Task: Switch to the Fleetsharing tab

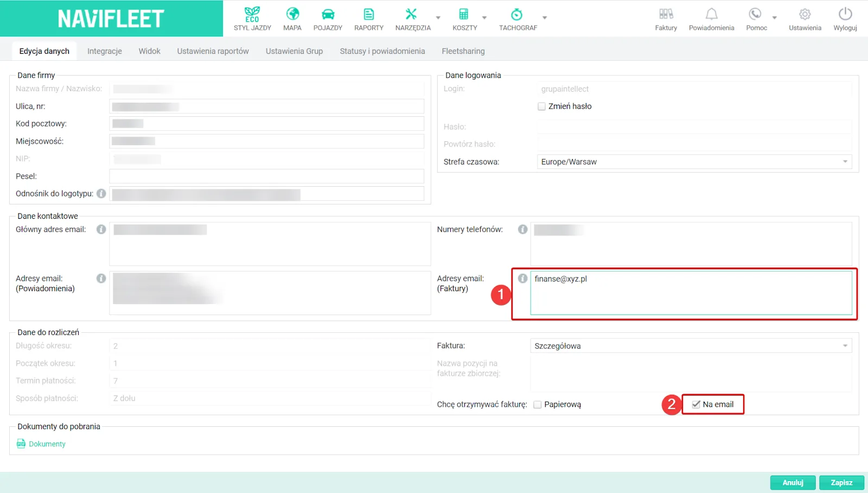Action: point(463,51)
